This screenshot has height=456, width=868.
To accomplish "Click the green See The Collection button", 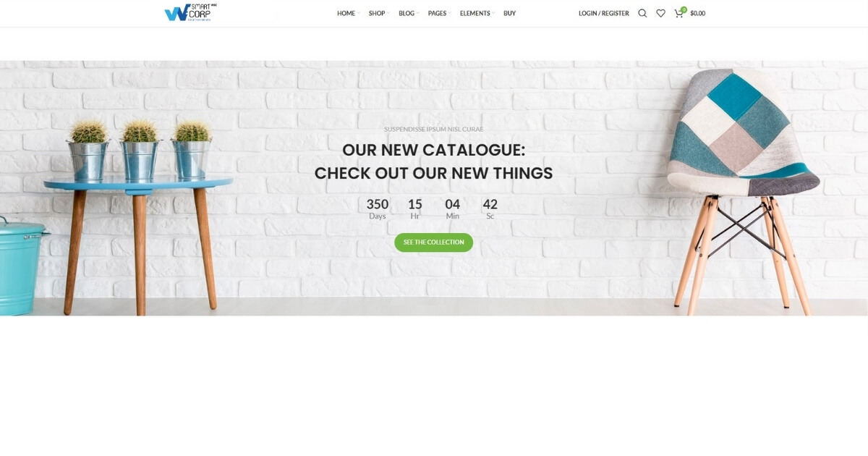I will tap(434, 242).
